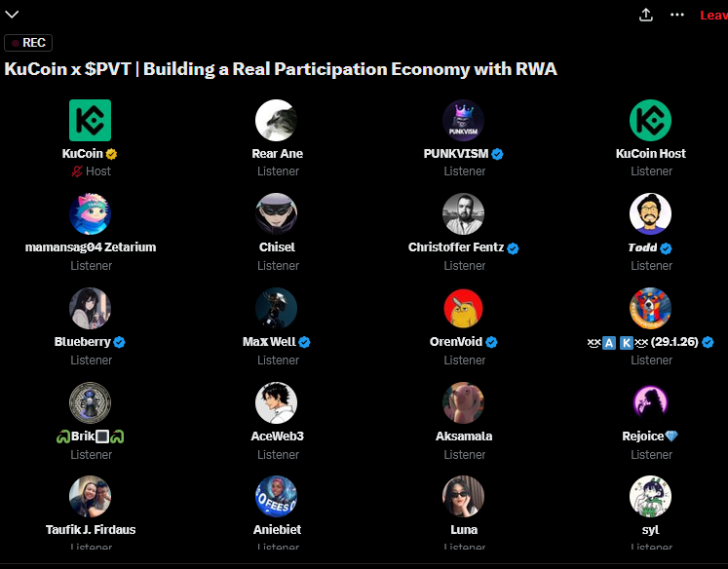Screen dimensions: 728x569
Task: Click Blueberry's verified badge
Action: click(119, 343)
